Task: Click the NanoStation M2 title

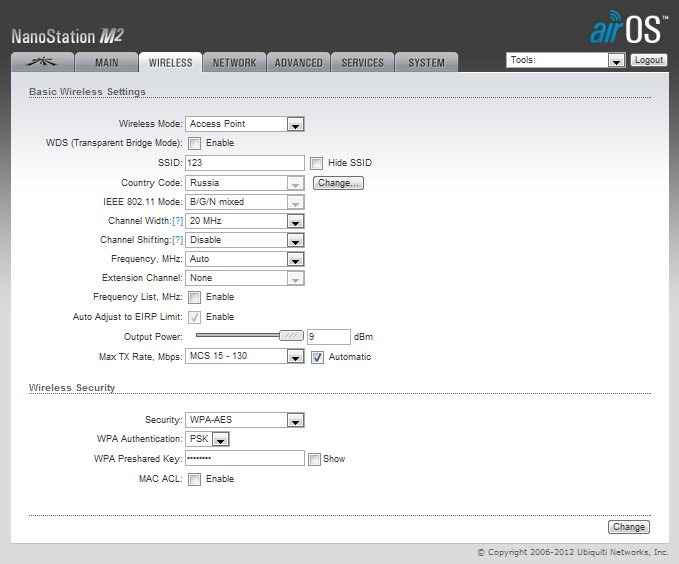Action: click(68, 36)
